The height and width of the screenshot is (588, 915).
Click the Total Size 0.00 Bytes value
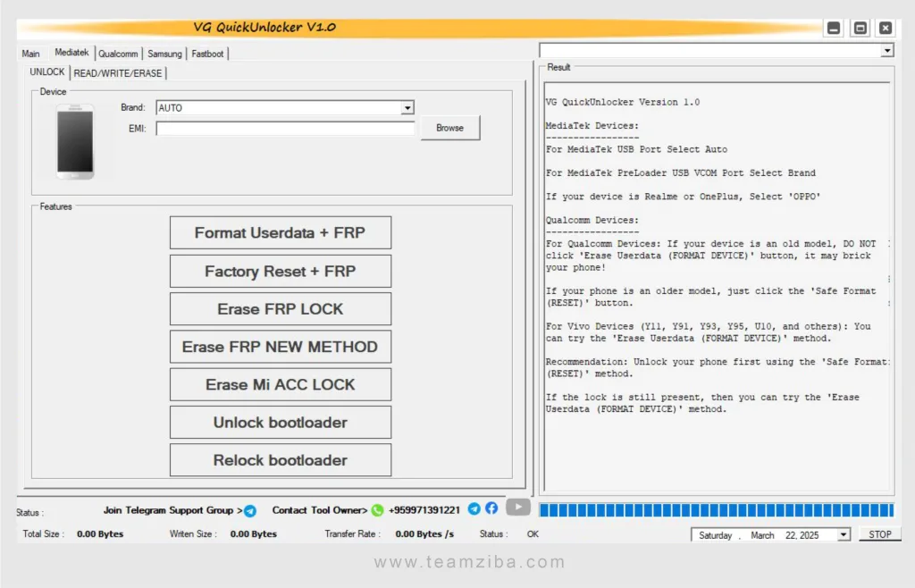[100, 533]
